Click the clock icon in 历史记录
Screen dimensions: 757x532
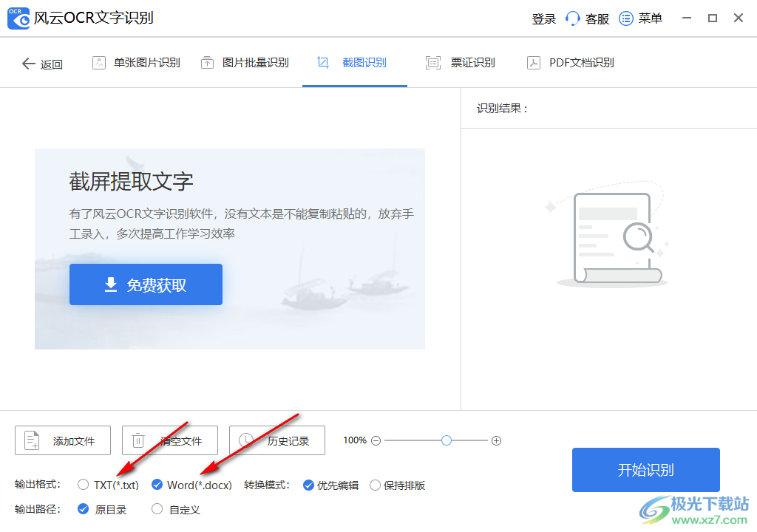(246, 440)
